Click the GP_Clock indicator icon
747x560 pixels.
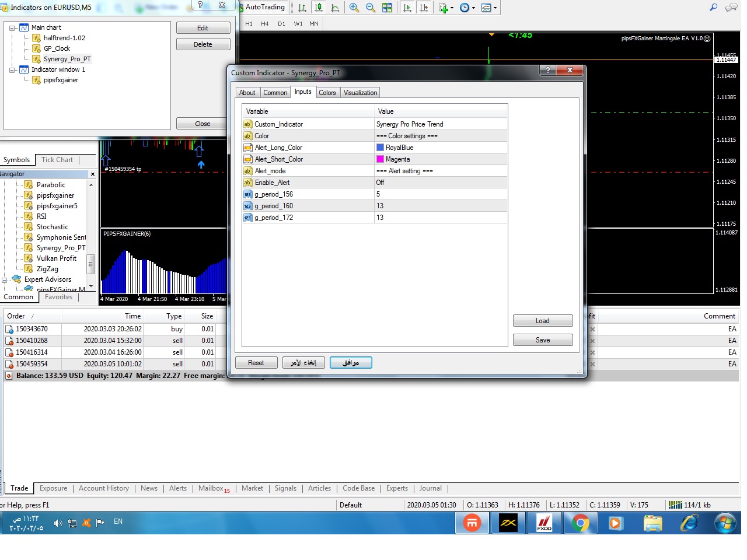(x=36, y=48)
